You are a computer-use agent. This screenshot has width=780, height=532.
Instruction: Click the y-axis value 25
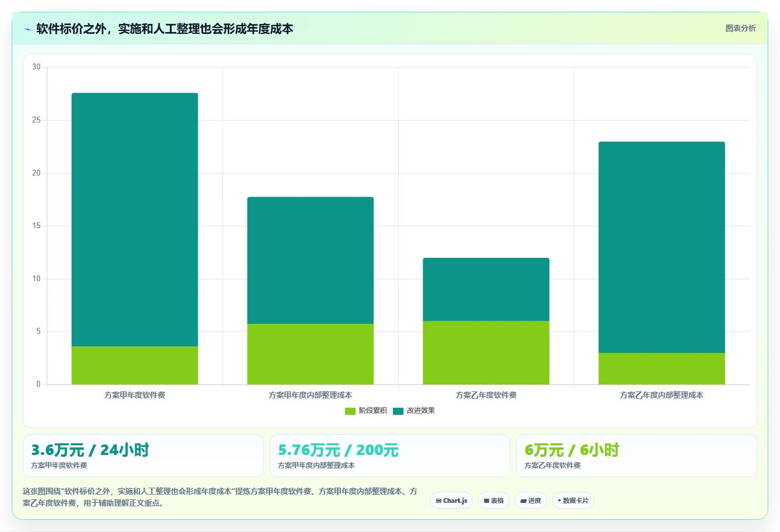pyautogui.click(x=36, y=120)
